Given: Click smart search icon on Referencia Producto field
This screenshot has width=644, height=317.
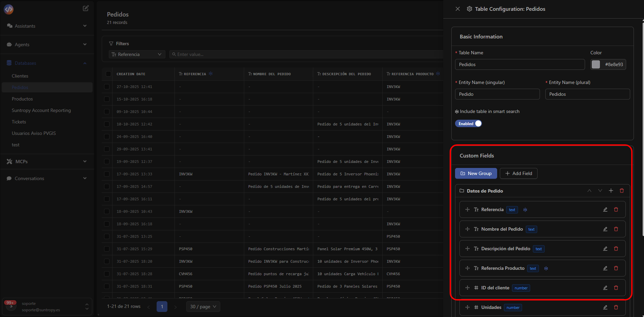Looking at the screenshot, I should click(x=546, y=268).
